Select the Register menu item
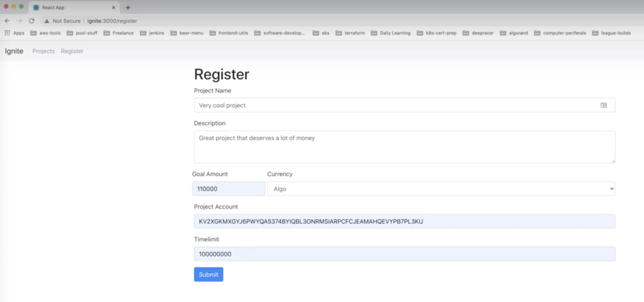This screenshot has height=302, width=644. (x=72, y=51)
